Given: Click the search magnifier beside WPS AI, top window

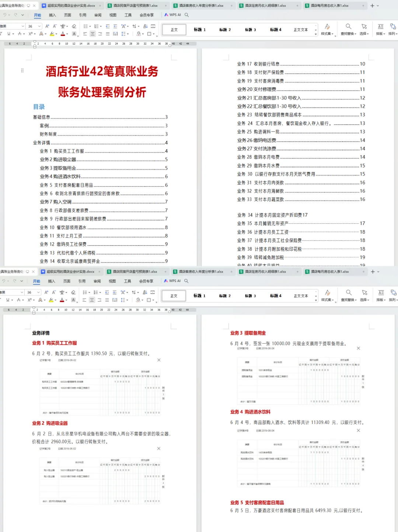Looking at the screenshot, I should pyautogui.click(x=186, y=15).
